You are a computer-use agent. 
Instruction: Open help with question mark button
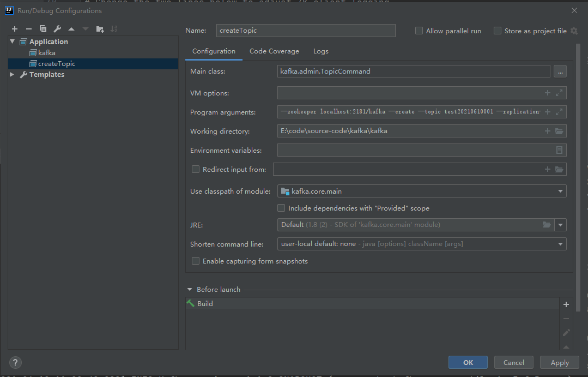click(x=15, y=362)
